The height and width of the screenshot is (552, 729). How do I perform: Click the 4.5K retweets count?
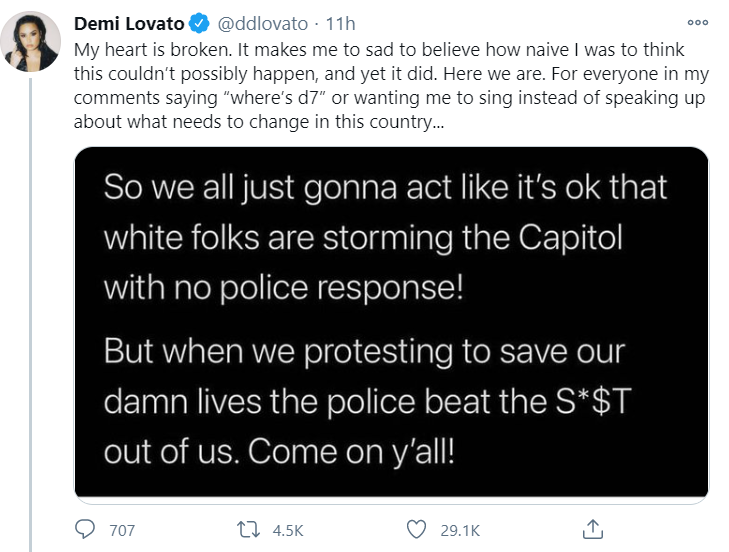click(x=288, y=529)
